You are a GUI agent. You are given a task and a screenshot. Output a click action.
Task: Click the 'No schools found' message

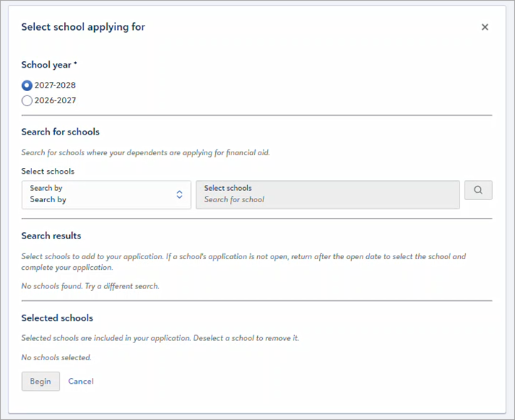(x=90, y=286)
